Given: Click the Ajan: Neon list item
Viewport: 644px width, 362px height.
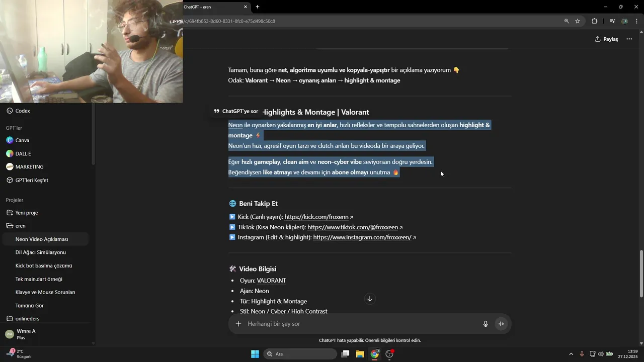Looking at the screenshot, I should pos(255,291).
